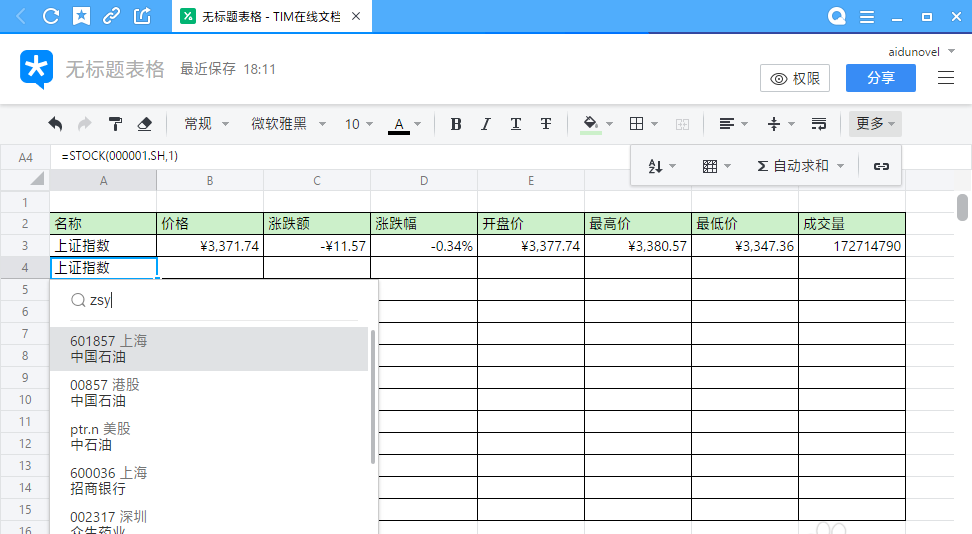This screenshot has height=534, width=972.
Task: Toggle strikethrough formatting
Action: (x=546, y=124)
